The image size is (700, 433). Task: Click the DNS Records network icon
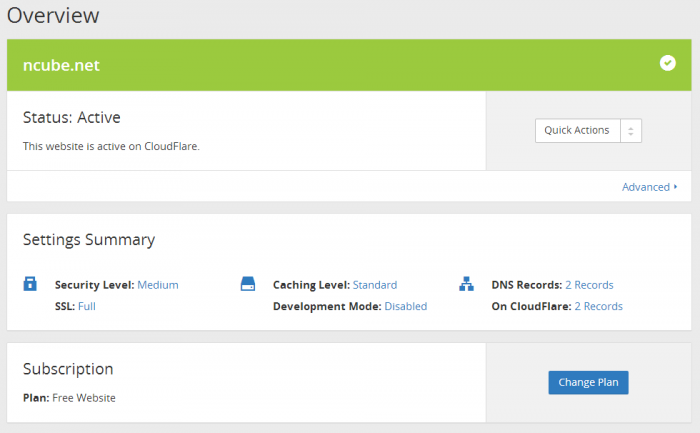(x=466, y=284)
